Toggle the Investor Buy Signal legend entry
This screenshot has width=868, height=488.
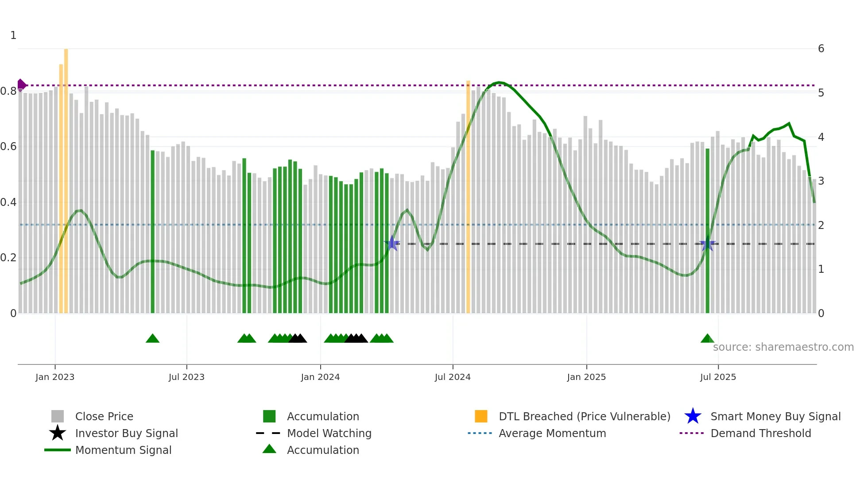(x=126, y=433)
